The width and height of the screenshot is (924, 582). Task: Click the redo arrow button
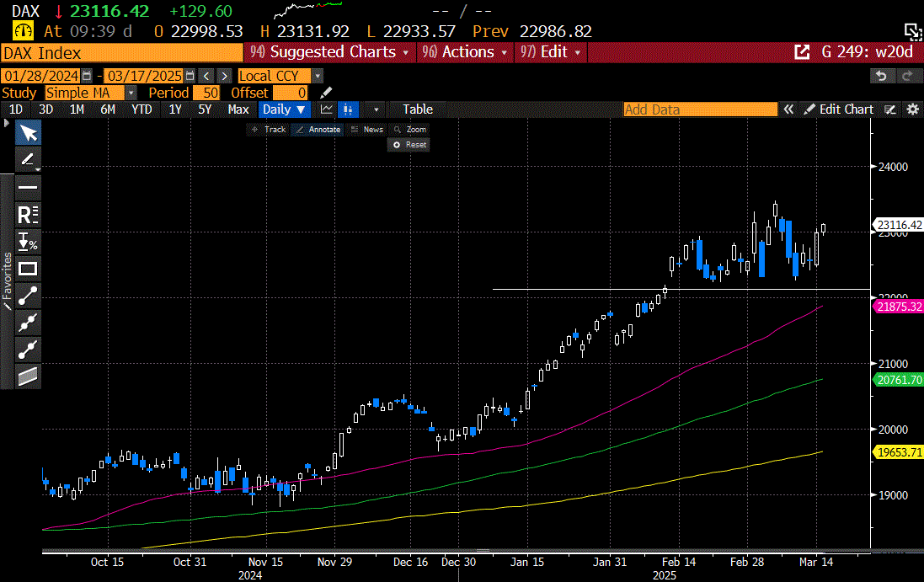907,76
